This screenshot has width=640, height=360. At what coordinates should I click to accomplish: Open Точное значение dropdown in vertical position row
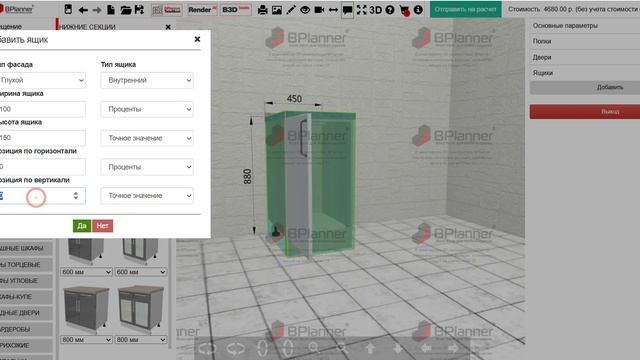147,196
